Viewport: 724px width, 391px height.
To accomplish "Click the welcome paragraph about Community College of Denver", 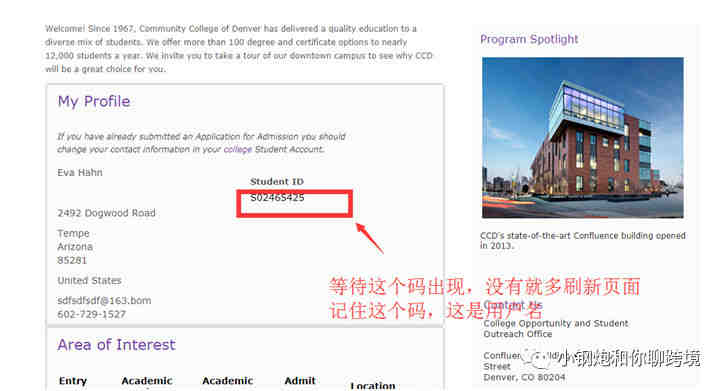I will click(239, 48).
